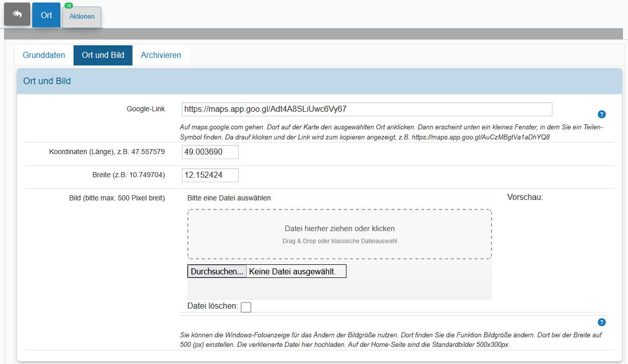
Task: Click the 'Ort und Bild' panel heading
Action: [47, 81]
